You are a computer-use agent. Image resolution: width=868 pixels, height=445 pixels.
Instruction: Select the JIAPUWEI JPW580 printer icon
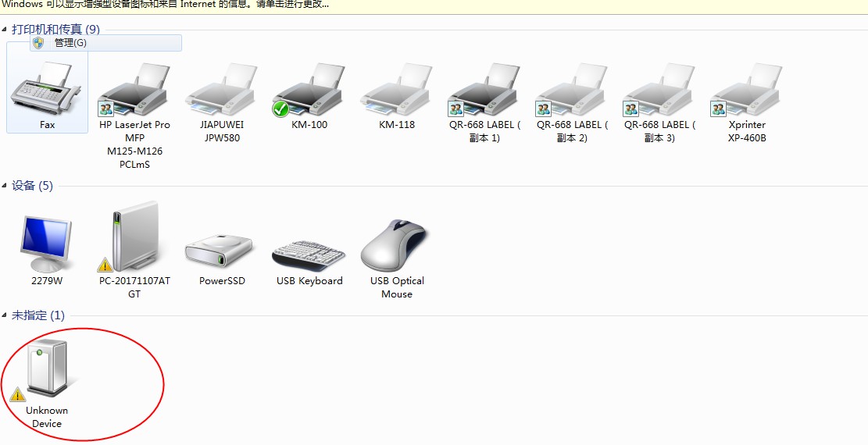pyautogui.click(x=221, y=89)
